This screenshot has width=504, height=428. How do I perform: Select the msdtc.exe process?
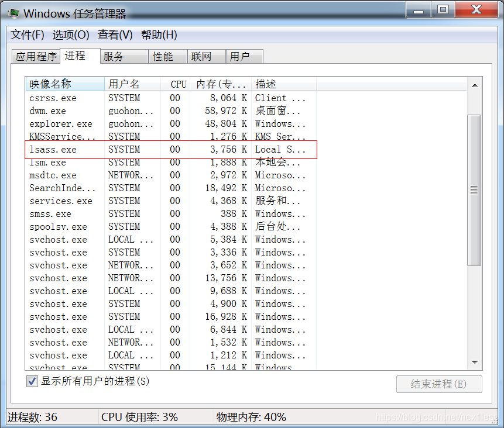[x=171, y=175]
